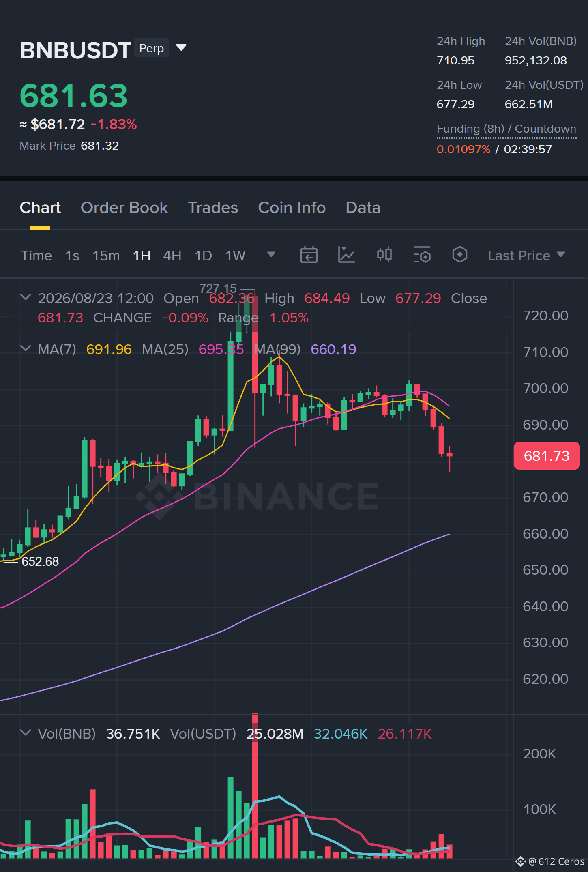The height and width of the screenshot is (872, 588).
Task: Tap the MA(7) value 691.96
Action: tap(109, 349)
